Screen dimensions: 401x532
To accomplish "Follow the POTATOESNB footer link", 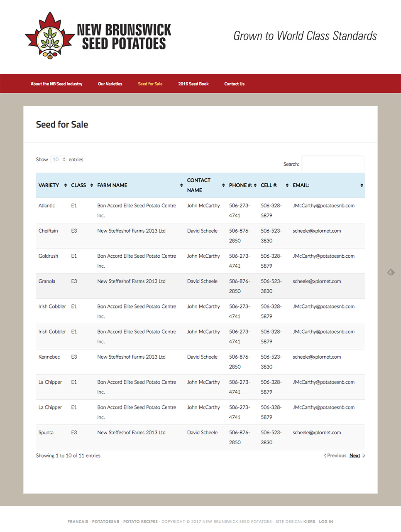I will point(106,522).
